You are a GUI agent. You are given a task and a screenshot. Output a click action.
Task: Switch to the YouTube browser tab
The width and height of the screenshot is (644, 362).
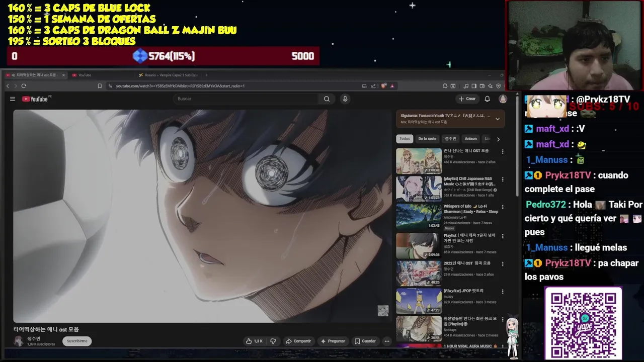coord(101,75)
